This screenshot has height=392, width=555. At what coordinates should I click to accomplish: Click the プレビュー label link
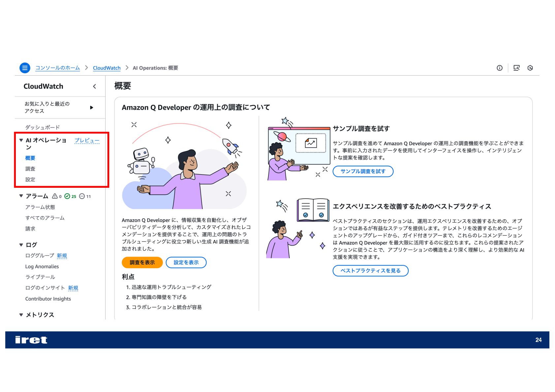coord(87,140)
